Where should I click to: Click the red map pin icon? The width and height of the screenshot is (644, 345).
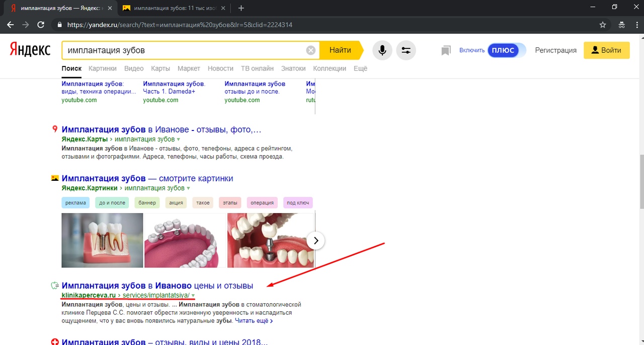pyautogui.click(x=55, y=129)
